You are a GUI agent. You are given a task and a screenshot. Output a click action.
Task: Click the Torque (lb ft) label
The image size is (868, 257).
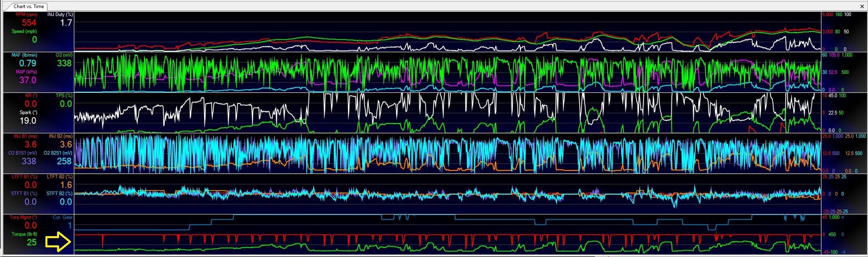(24, 234)
